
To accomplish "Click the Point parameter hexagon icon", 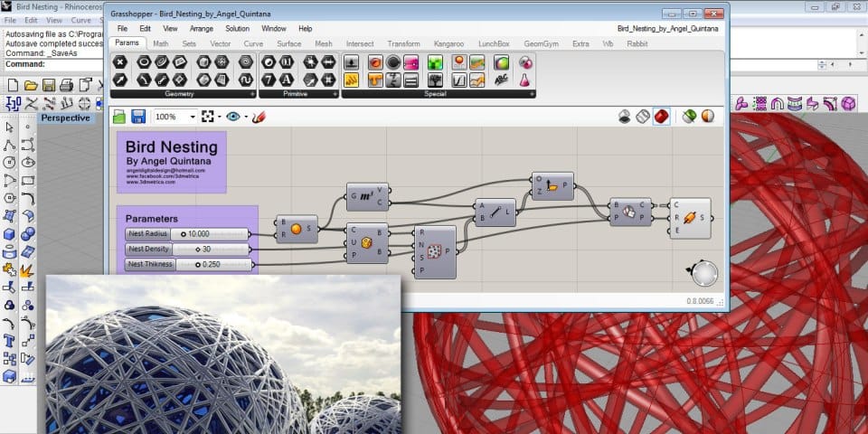I will (120, 62).
